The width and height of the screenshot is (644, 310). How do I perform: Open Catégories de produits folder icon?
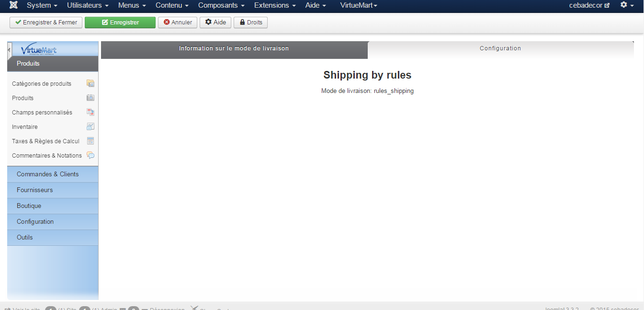tap(90, 83)
